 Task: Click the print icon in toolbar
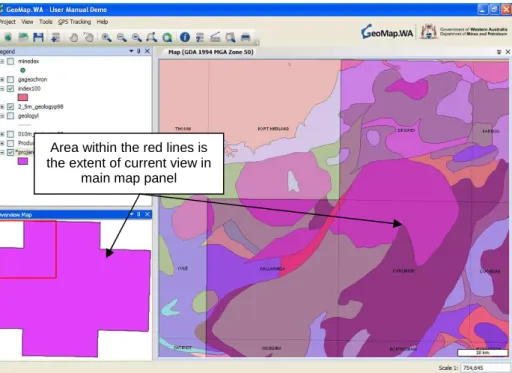pos(246,37)
